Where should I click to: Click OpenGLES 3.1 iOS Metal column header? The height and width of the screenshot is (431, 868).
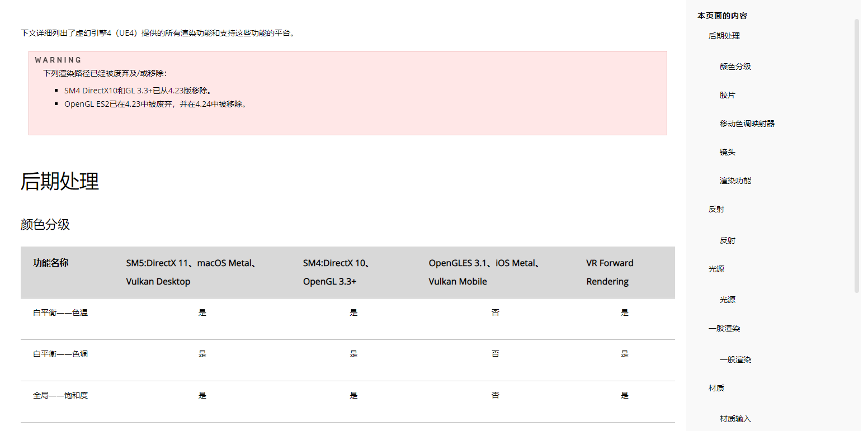pyautogui.click(x=484, y=272)
